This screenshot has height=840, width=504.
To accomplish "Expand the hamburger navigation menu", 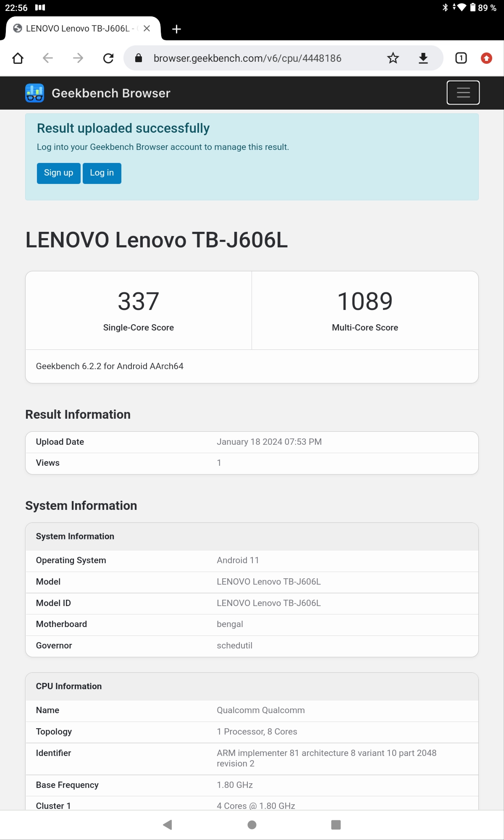I will pos(463,92).
